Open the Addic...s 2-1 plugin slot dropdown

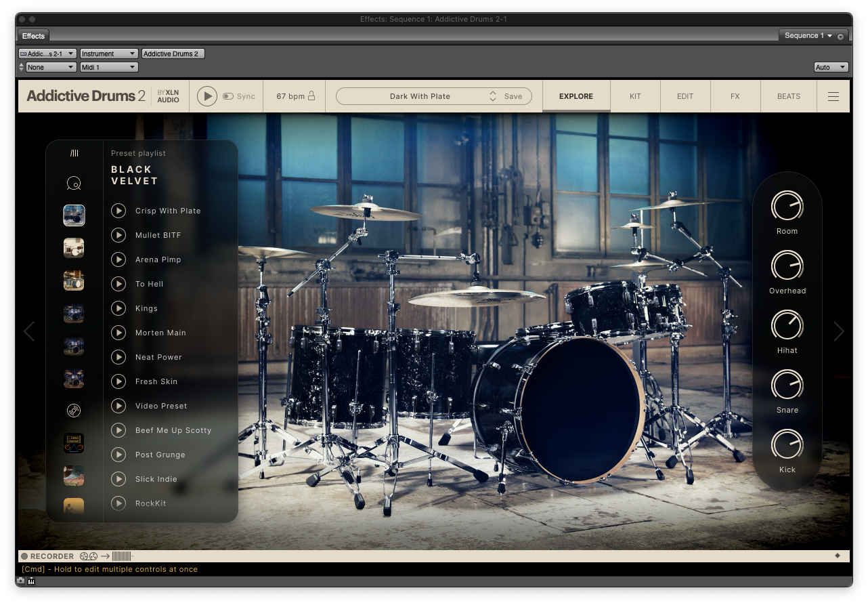47,54
